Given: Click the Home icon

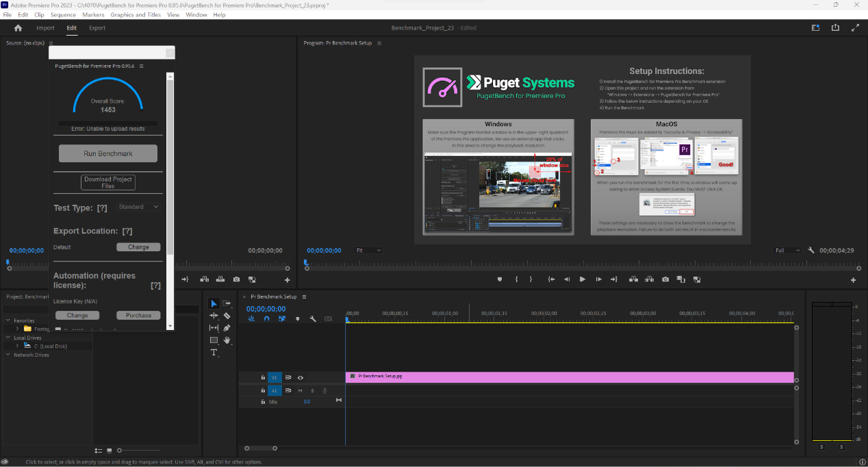Looking at the screenshot, I should click(18, 28).
